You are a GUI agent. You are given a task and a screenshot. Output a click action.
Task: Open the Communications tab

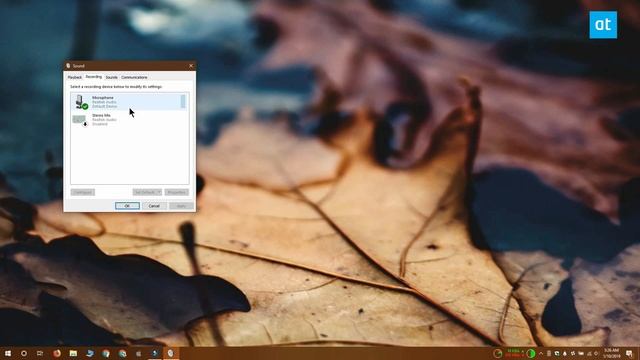click(x=134, y=77)
